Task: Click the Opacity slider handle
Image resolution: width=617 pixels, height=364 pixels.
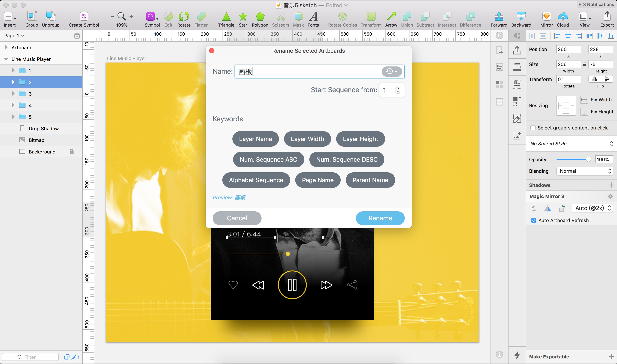Action: click(588, 159)
